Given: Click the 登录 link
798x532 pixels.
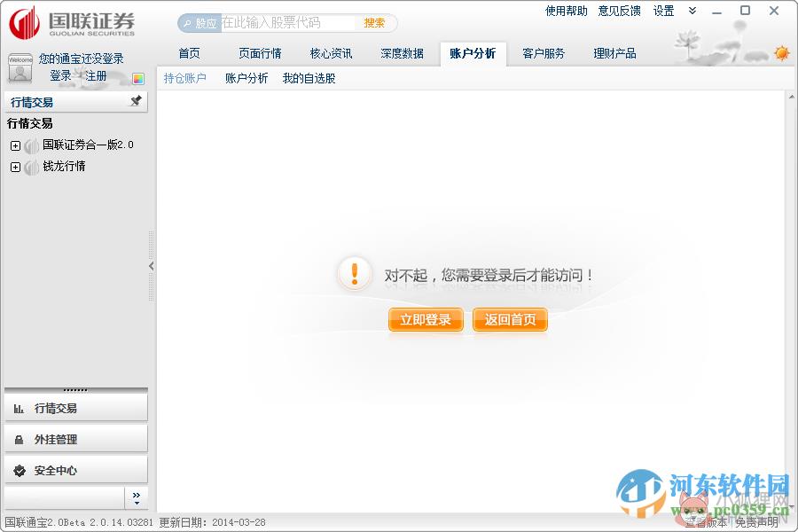Looking at the screenshot, I should 60,76.
